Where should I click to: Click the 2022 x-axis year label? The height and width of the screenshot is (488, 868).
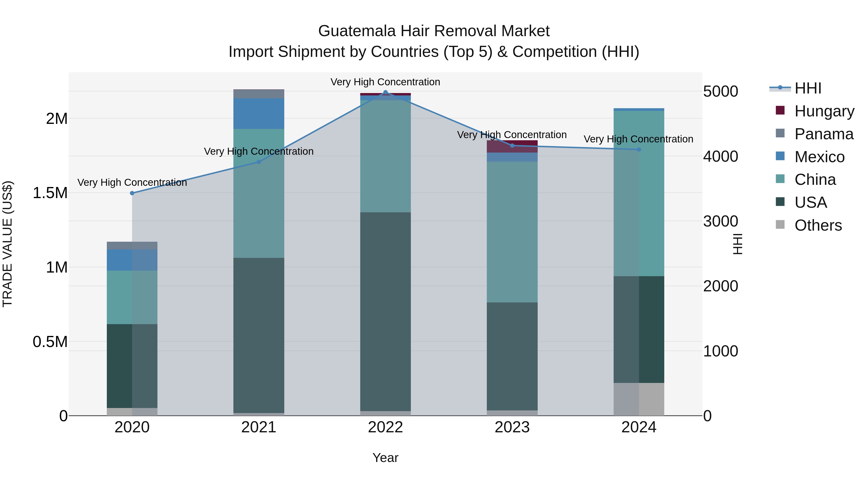[386, 427]
